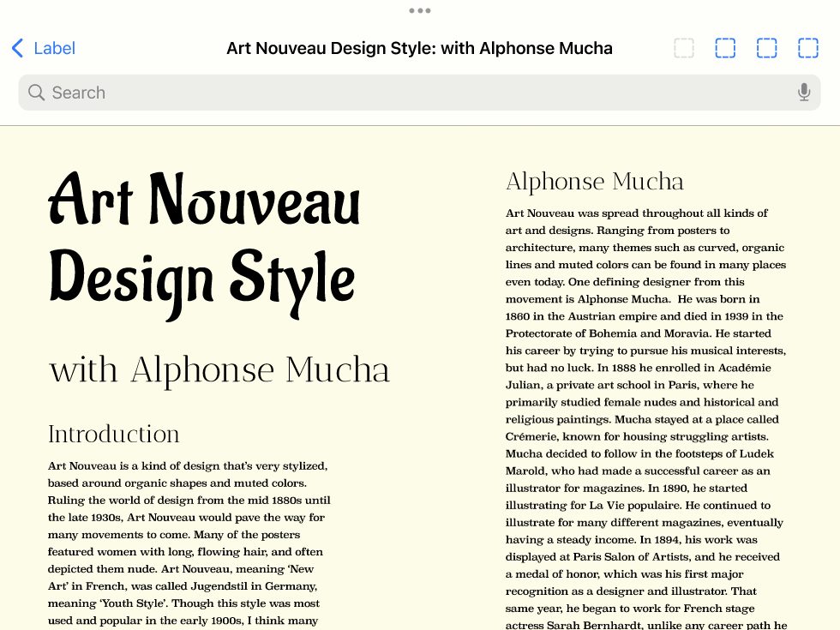This screenshot has width=840, height=630.
Task: Open the multitasking three-dots menu
Action: [420, 11]
